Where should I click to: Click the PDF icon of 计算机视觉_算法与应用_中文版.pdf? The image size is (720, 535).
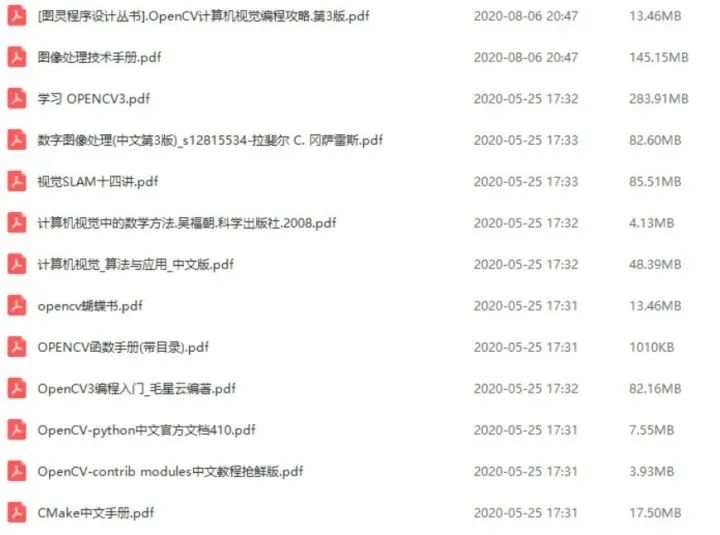pos(17,265)
